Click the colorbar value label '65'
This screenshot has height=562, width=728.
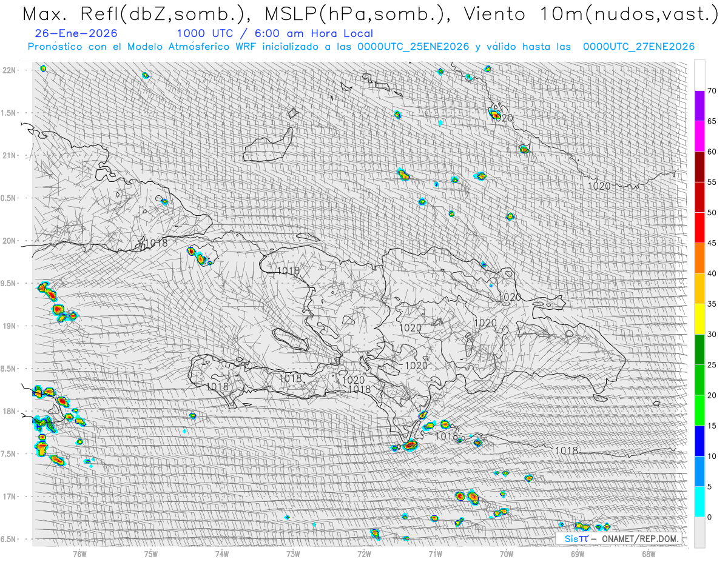click(712, 121)
